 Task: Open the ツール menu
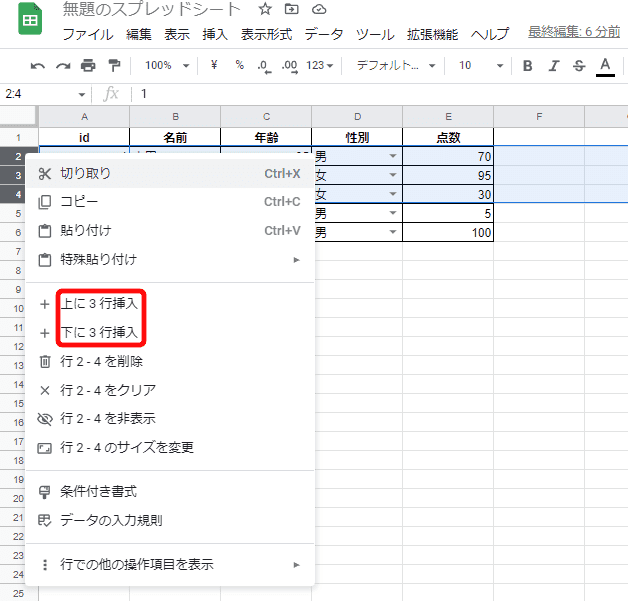375,34
